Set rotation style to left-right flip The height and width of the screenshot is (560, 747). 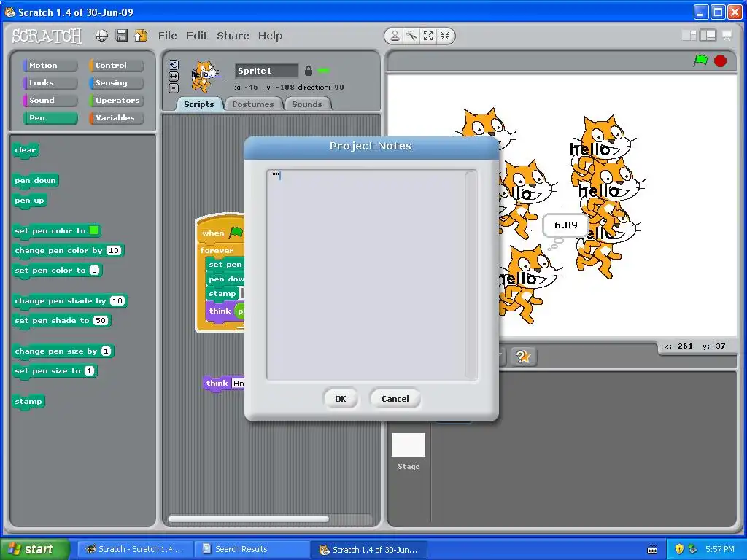(x=174, y=76)
